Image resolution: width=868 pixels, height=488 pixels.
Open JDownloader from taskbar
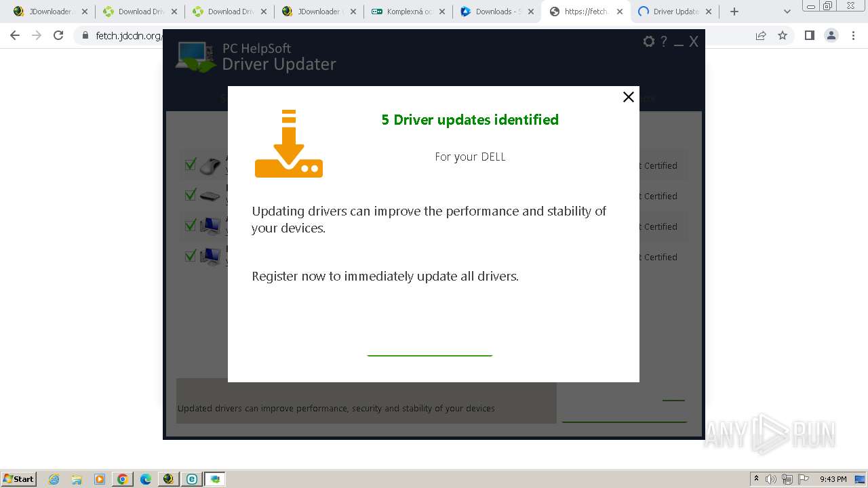pos(168,479)
